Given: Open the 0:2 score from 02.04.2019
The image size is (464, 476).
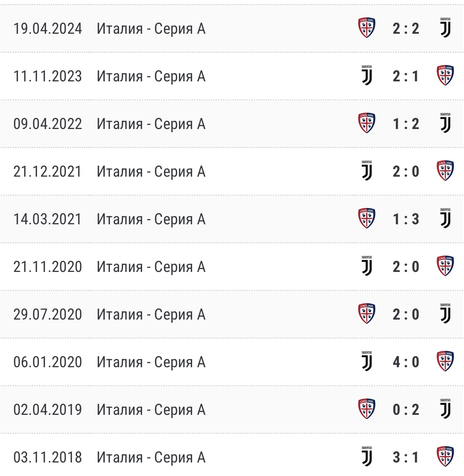Looking at the screenshot, I should coord(406,410).
